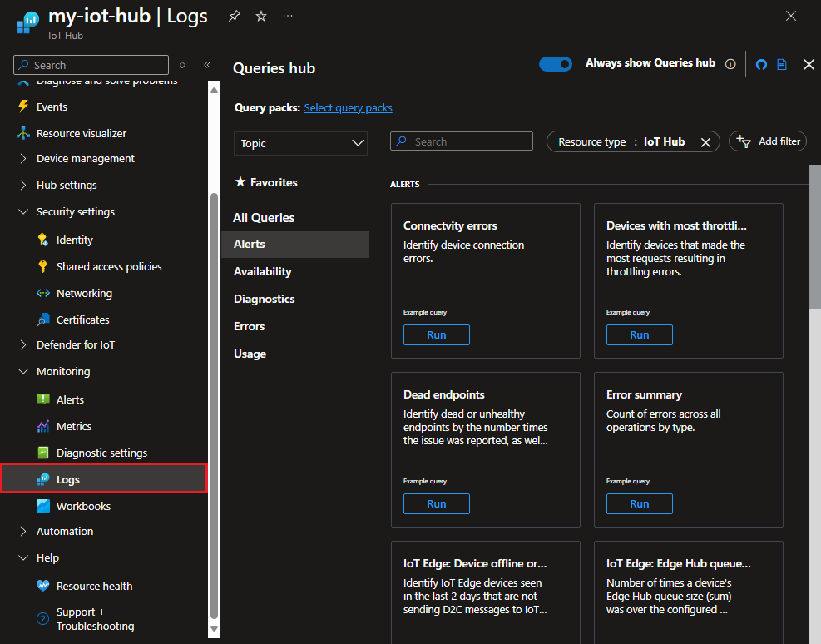The width and height of the screenshot is (821, 644).
Task: Run the Connectivity errors query
Action: 437,334
